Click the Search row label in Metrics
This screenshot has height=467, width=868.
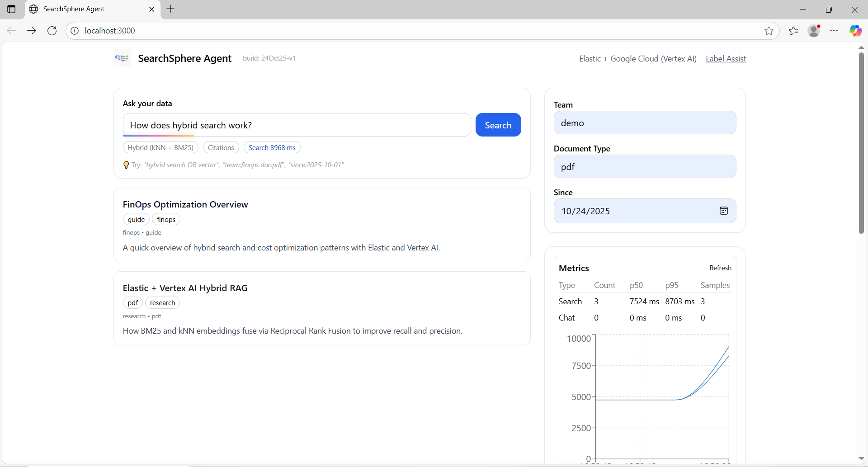pyautogui.click(x=570, y=302)
